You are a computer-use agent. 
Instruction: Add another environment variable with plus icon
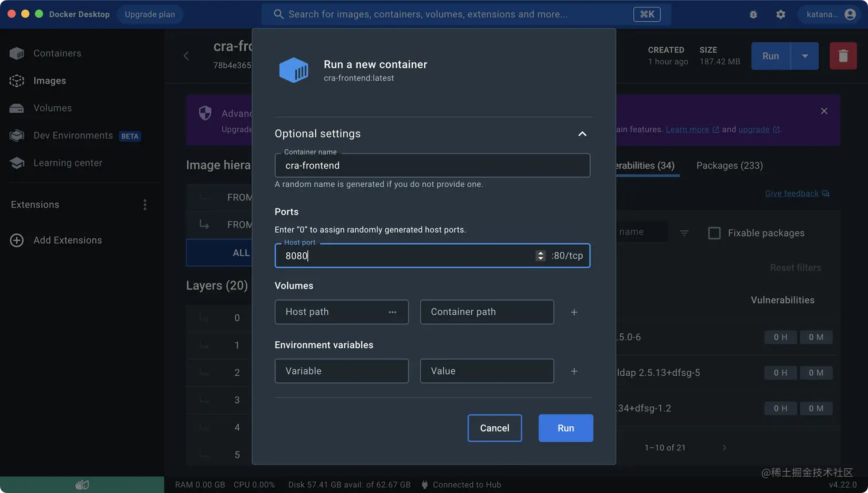point(574,371)
